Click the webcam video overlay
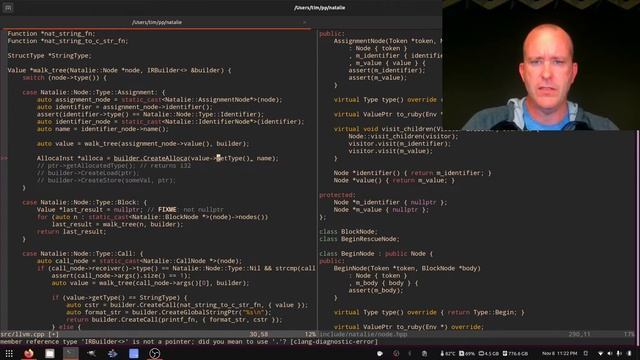The width and height of the screenshot is (640, 360). click(541, 65)
